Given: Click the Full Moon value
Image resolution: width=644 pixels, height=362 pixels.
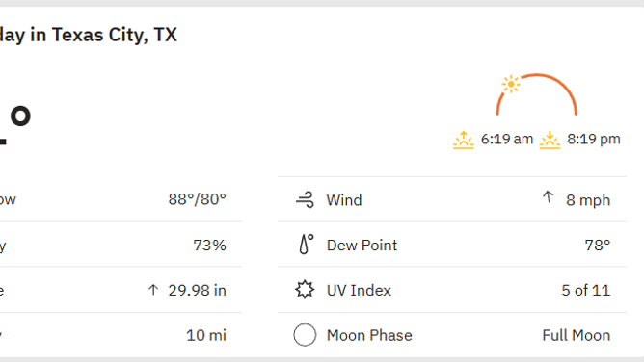Looking at the screenshot, I should [577, 335].
